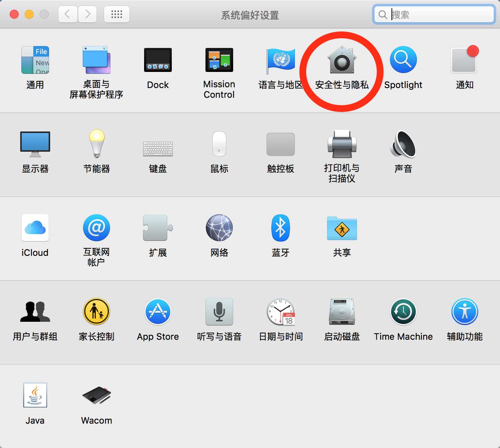Click the magnifier icon in search box
Screen dimensions: 500x448
click(382, 15)
